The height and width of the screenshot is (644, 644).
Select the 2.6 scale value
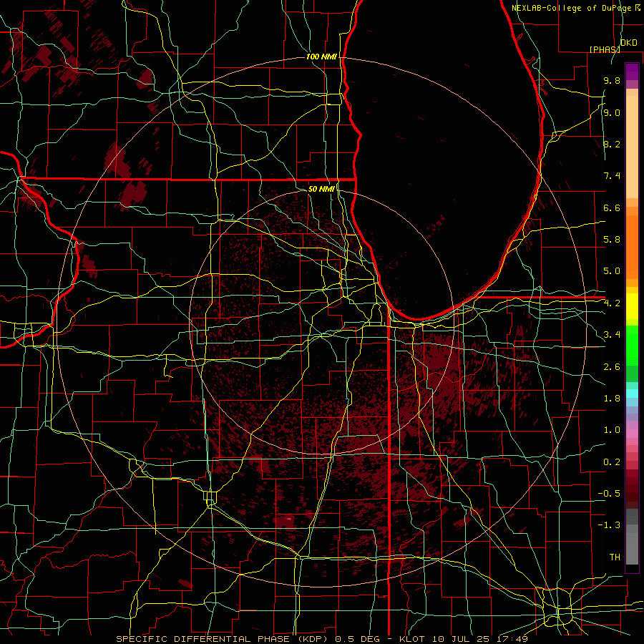612,367
